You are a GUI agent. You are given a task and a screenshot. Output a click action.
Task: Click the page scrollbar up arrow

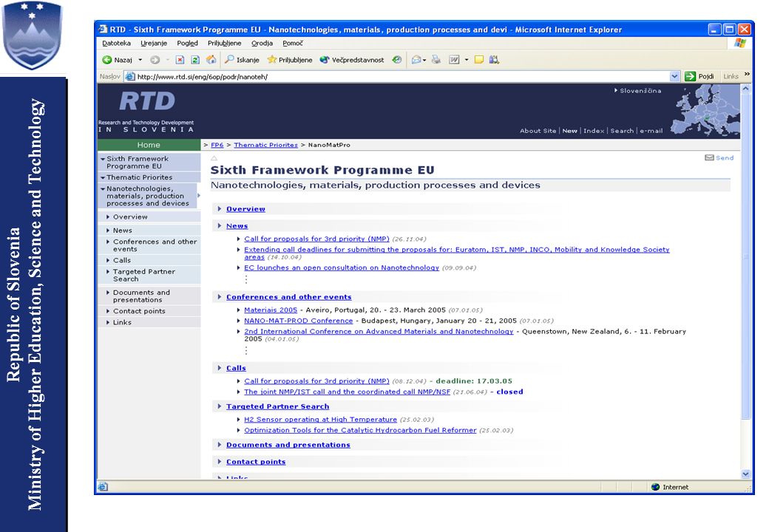(746, 89)
